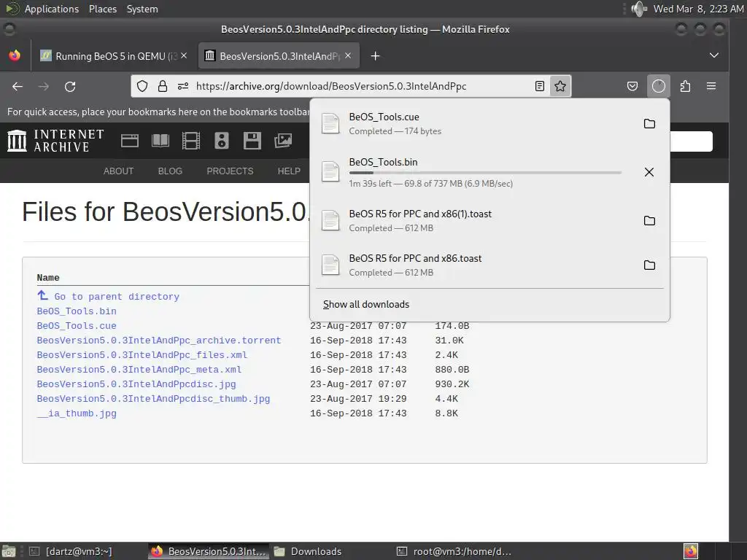Click Show all downloads
This screenshot has height=560, width=747.
[366, 304]
